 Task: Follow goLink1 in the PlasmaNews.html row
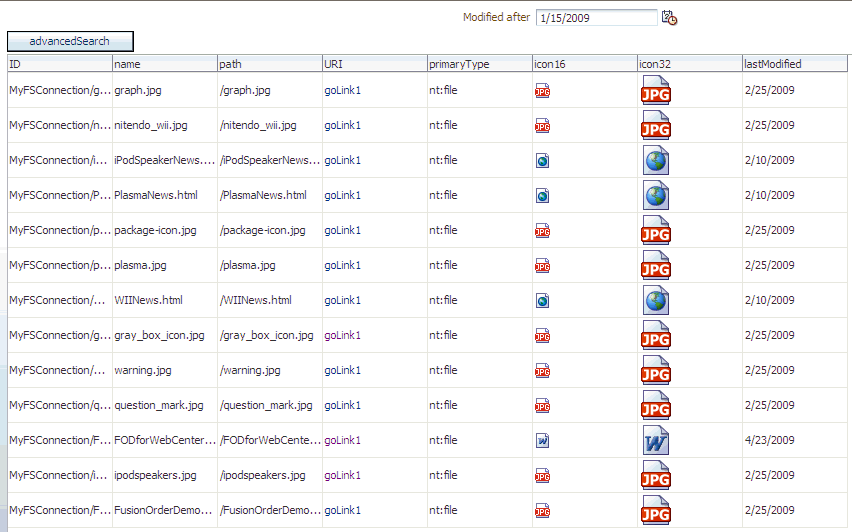[x=342, y=195]
